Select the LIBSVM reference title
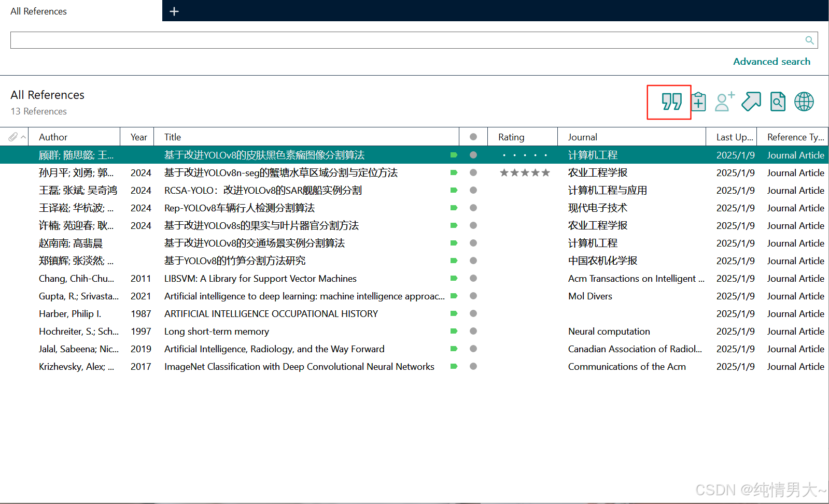The image size is (829, 504). [260, 278]
